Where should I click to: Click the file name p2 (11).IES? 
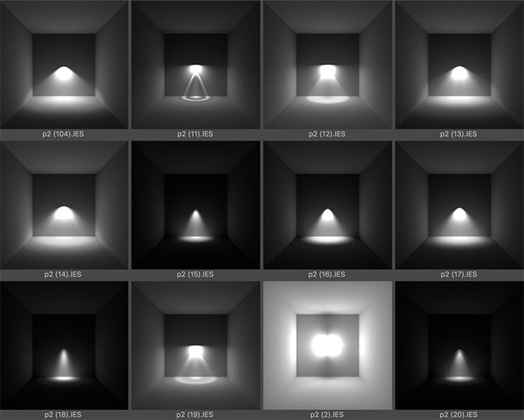pos(195,134)
